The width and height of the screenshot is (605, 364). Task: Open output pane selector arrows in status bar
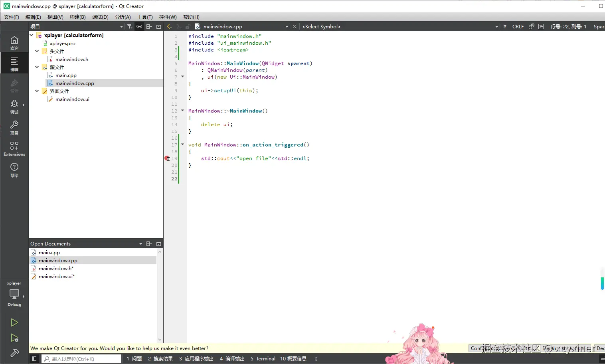tap(316, 358)
